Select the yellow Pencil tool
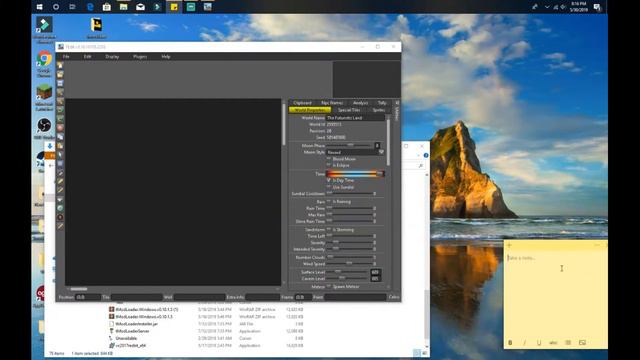This screenshot has width=640, height=360. (x=60, y=182)
